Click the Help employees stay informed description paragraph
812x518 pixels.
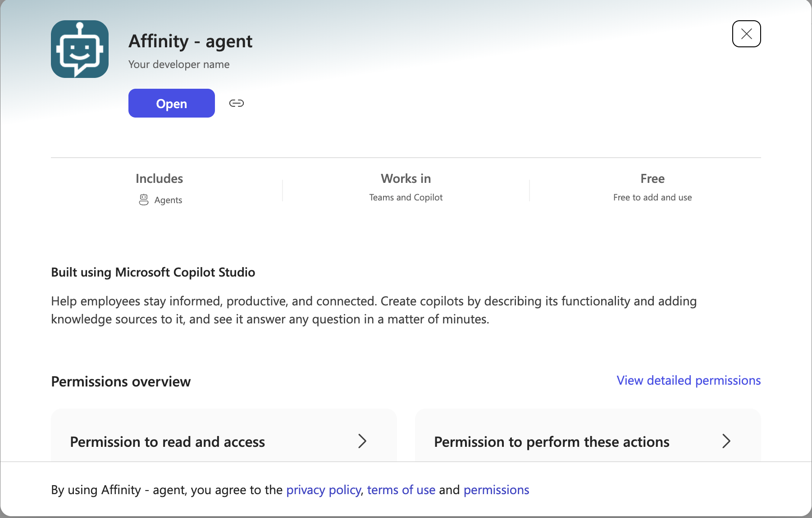point(374,310)
